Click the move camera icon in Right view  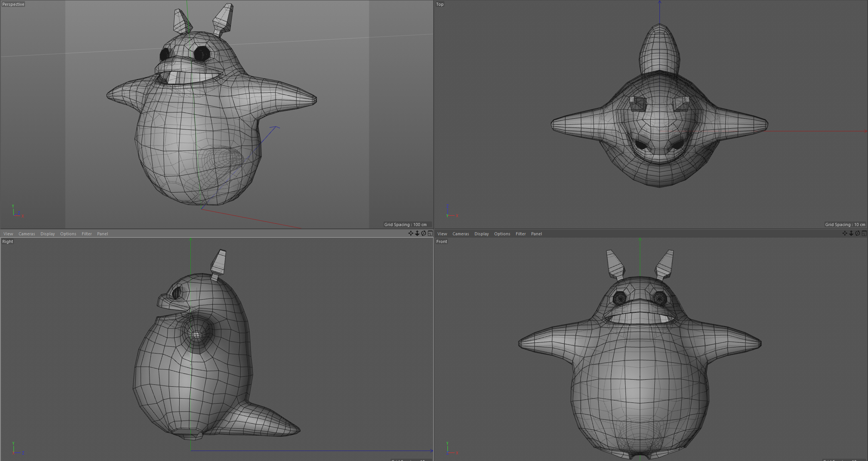click(x=410, y=233)
